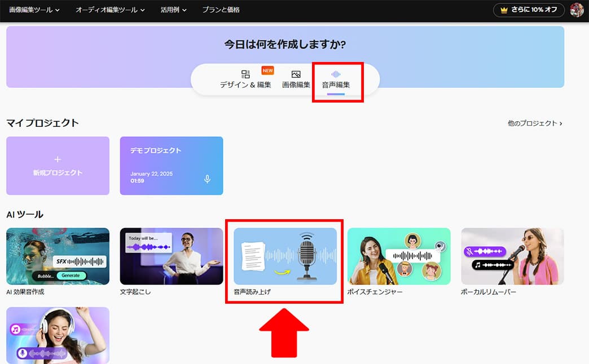Click the microphone icon on デモプロジェクト

(207, 179)
